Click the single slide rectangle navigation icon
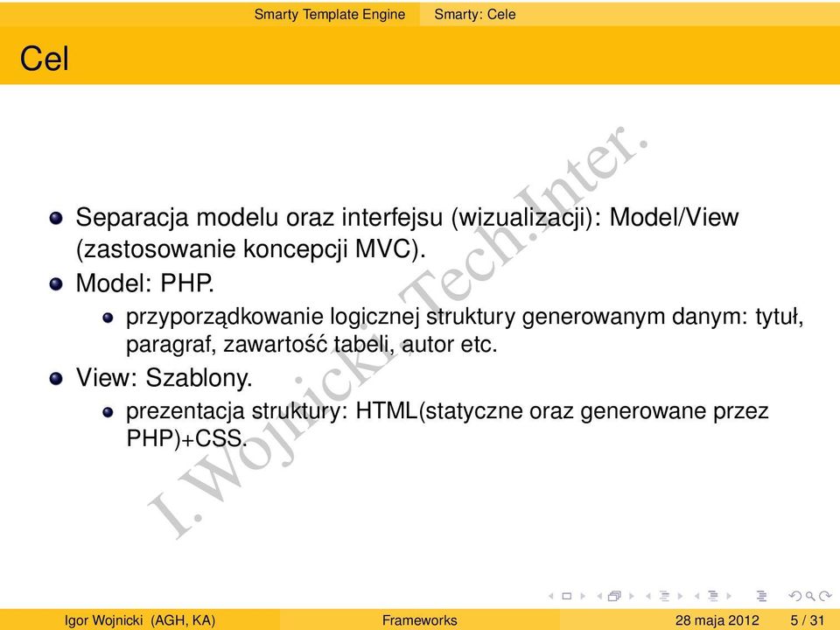The height and width of the screenshot is (630, 840). [x=567, y=596]
